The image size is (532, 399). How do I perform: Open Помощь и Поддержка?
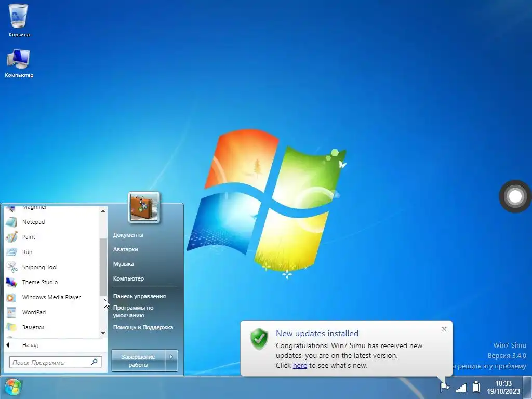(143, 327)
